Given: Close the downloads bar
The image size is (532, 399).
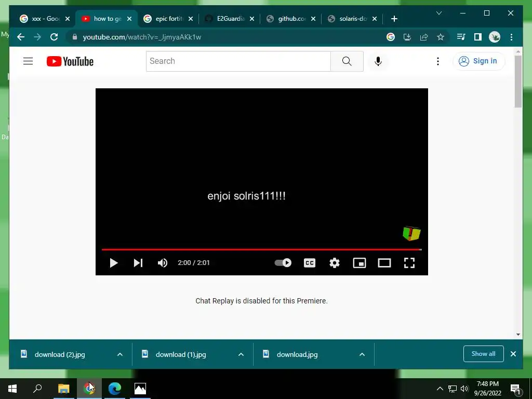Looking at the screenshot, I should 513,354.
